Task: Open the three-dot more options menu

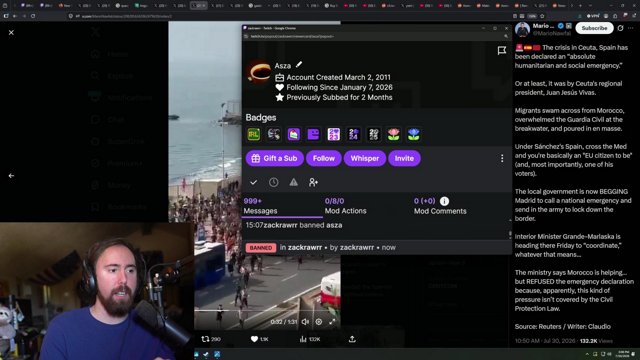Action: point(502,158)
